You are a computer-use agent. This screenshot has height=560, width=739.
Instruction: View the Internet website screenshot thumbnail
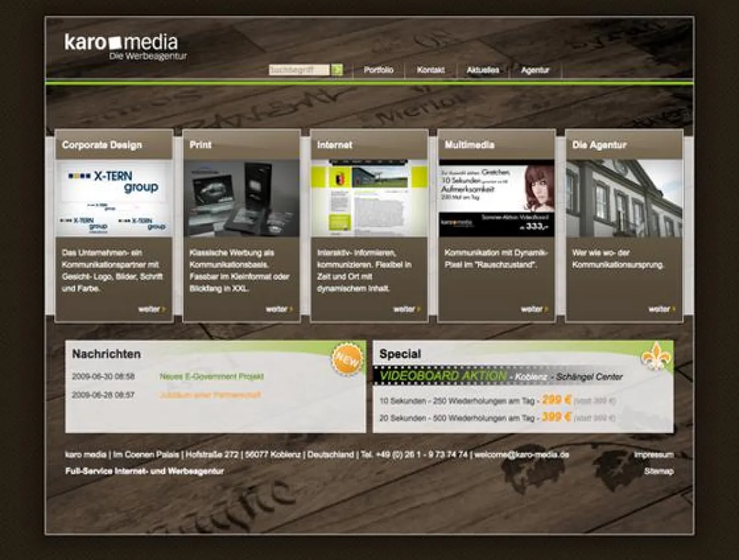pos(369,198)
